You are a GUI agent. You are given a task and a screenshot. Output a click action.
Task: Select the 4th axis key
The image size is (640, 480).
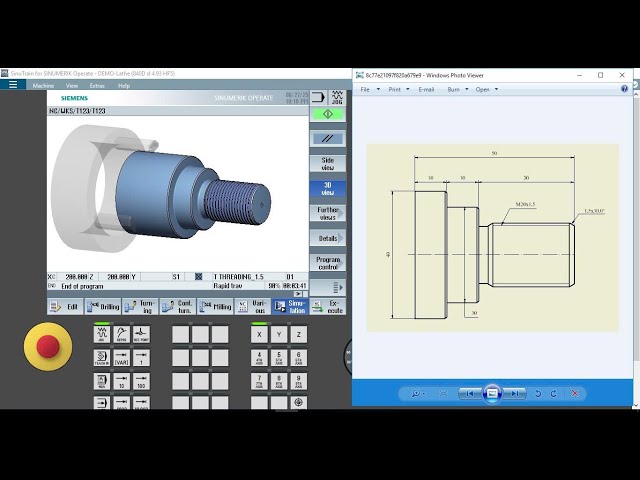point(259,358)
